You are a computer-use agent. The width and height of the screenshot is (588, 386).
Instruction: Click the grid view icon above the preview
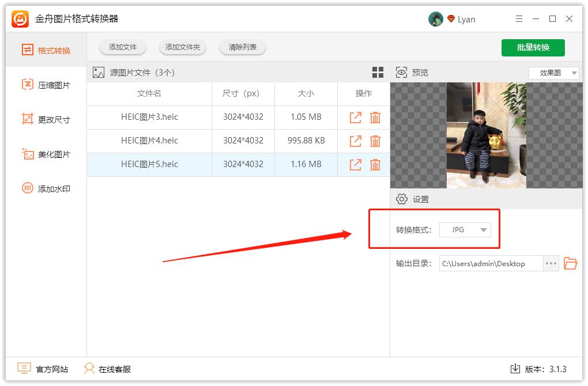(x=378, y=72)
